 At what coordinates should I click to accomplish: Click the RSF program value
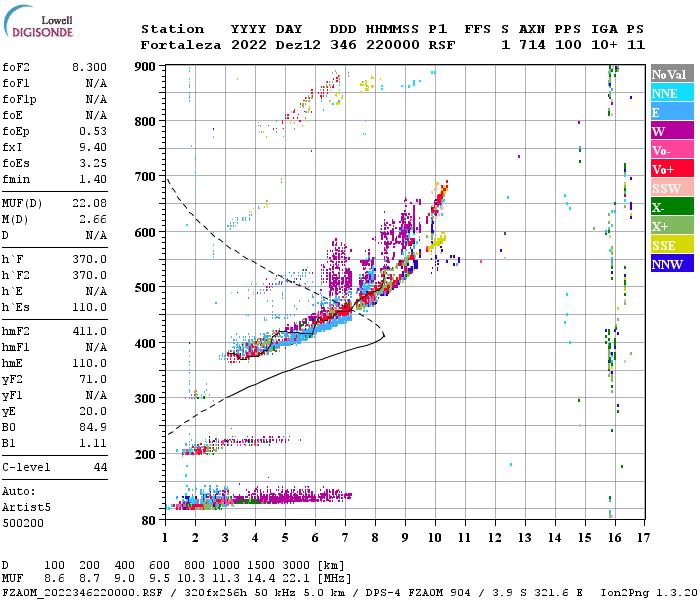click(x=442, y=45)
